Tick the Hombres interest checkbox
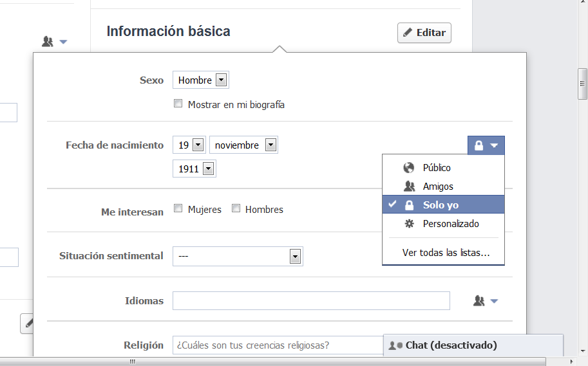Image resolution: width=588 pixels, height=366 pixels. [x=236, y=208]
